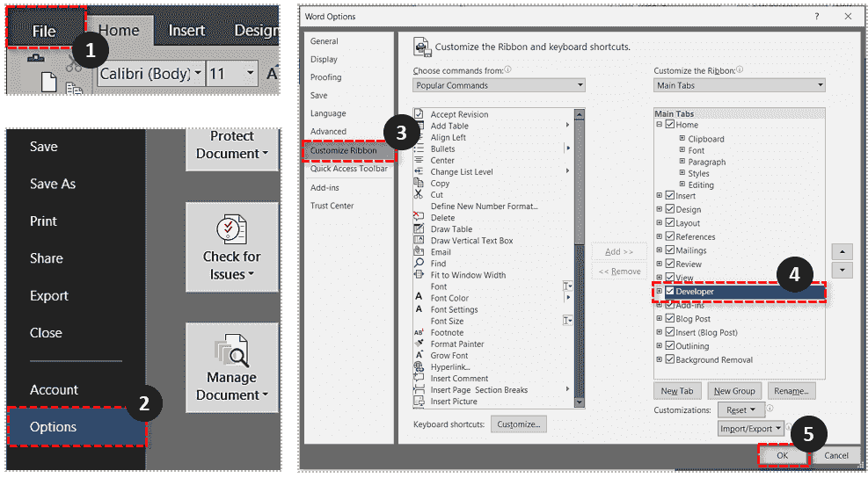The image size is (868, 478).
Task: Open Options in the File menu
Action: click(x=77, y=427)
